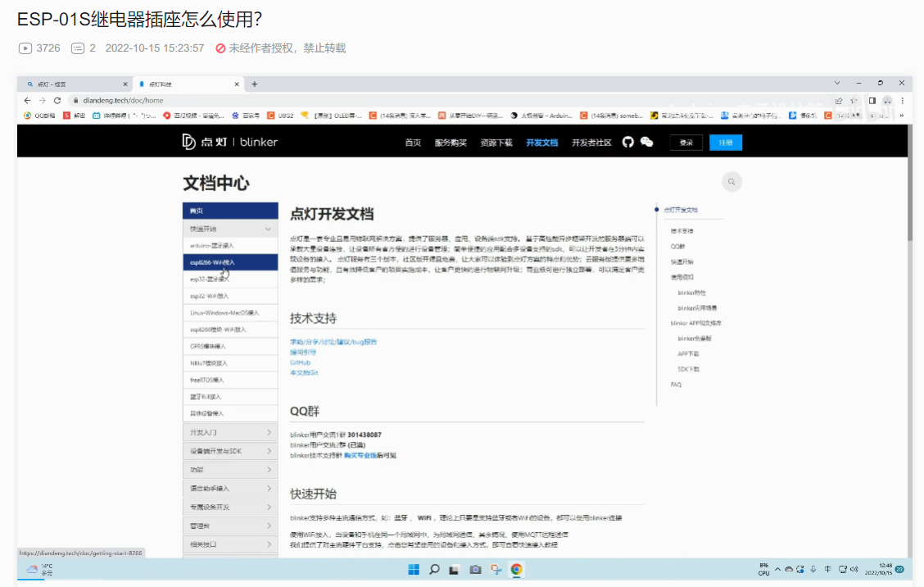924x587 pixels.
Task: Open the tab search dropdown arrow
Action: 837,83
